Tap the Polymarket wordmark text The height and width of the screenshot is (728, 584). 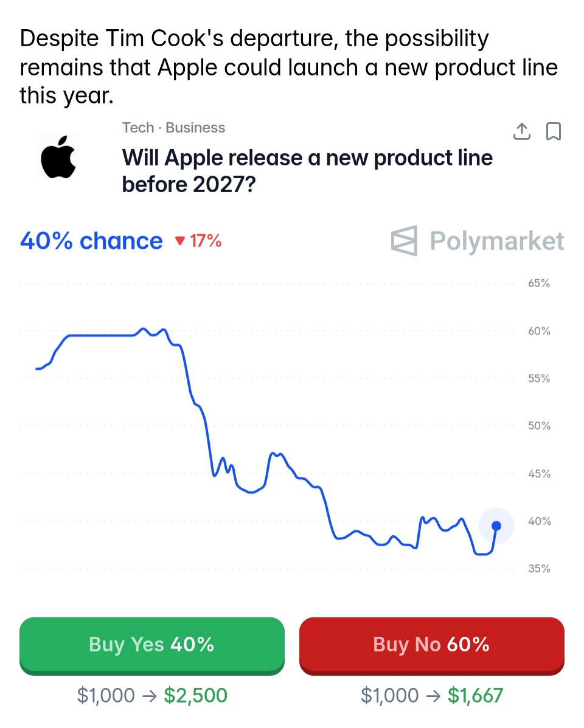click(x=496, y=241)
